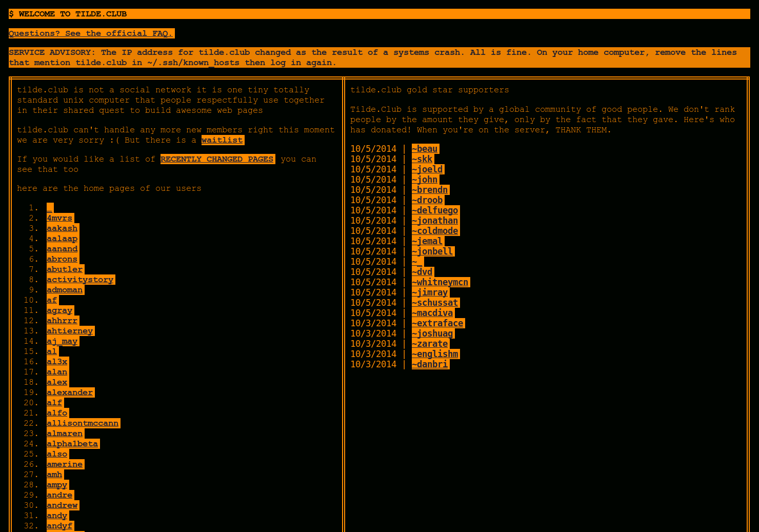Open the ~jonathan supporter link

435,221
